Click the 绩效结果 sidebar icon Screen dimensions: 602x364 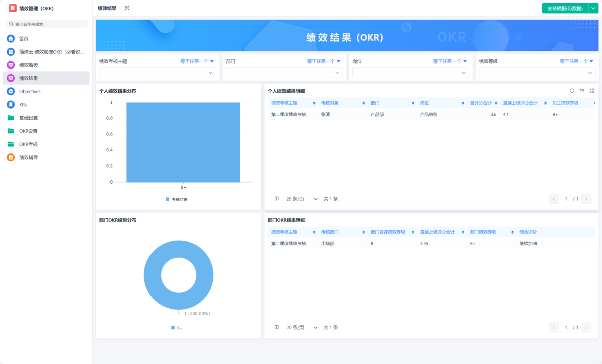point(11,78)
